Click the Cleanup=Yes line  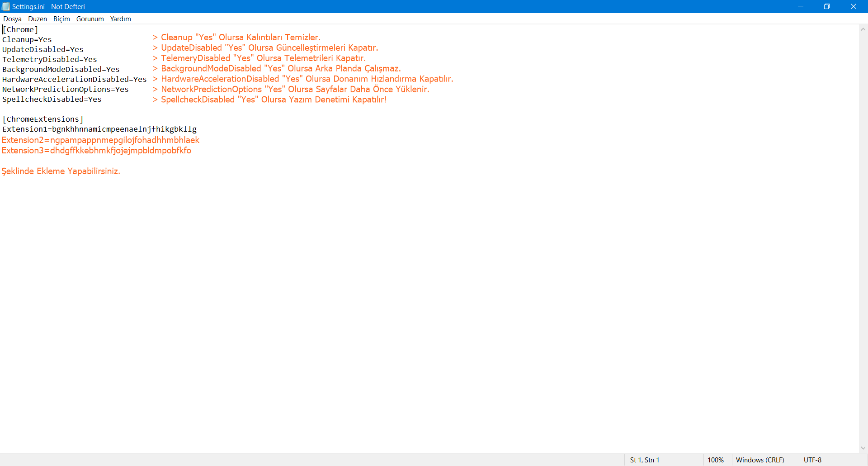click(27, 39)
